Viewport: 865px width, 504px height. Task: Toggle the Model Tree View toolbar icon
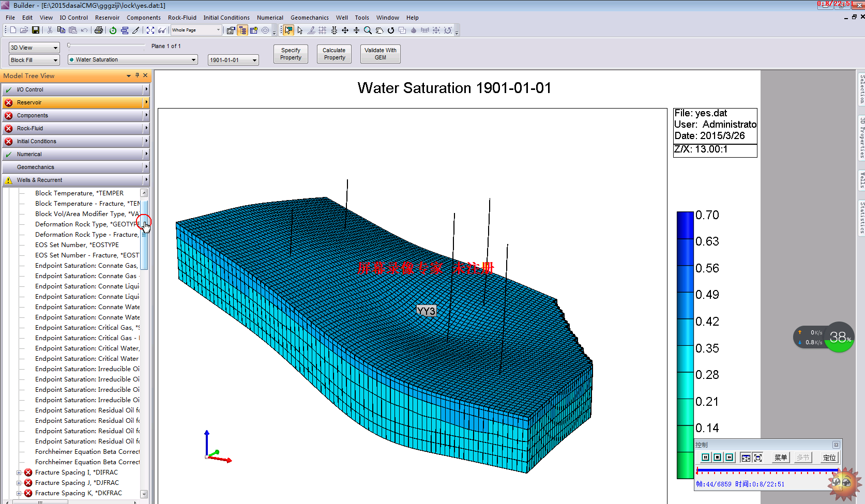pyautogui.click(x=242, y=30)
